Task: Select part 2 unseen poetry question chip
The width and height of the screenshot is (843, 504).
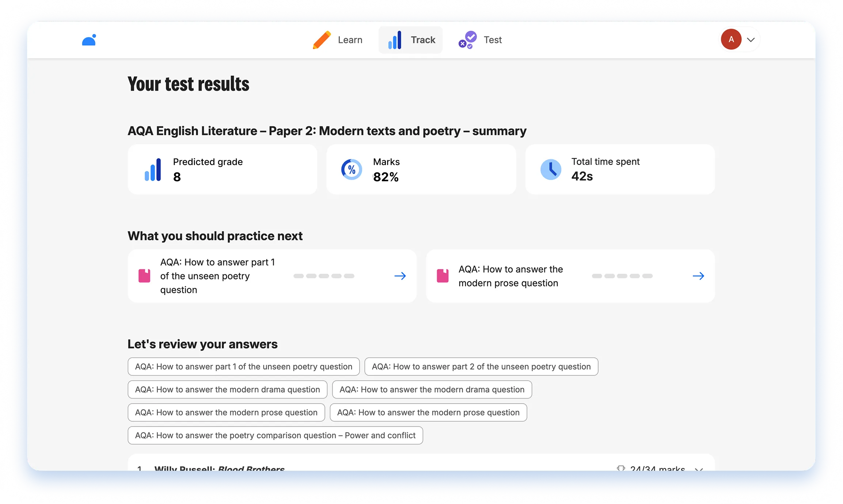Action: 481,366
